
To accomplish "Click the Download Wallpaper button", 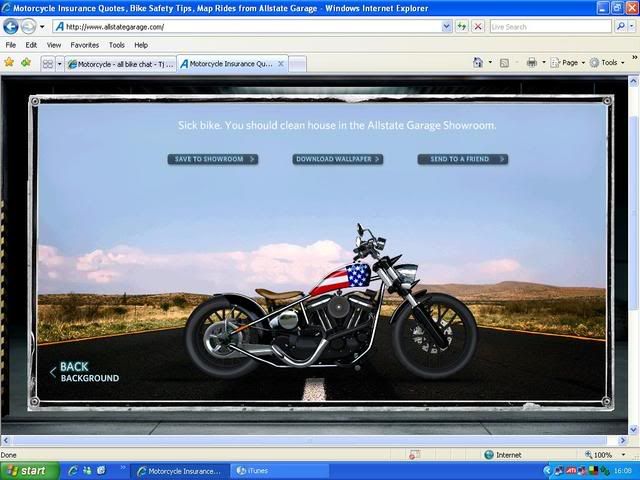I will [x=337, y=159].
